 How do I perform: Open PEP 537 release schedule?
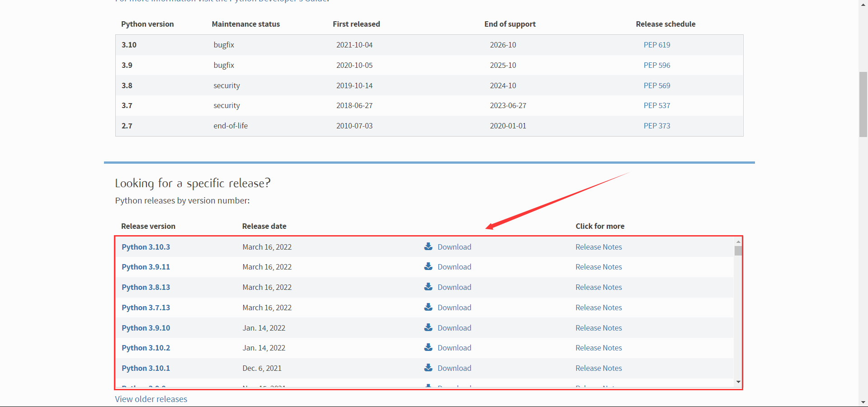[x=657, y=105]
